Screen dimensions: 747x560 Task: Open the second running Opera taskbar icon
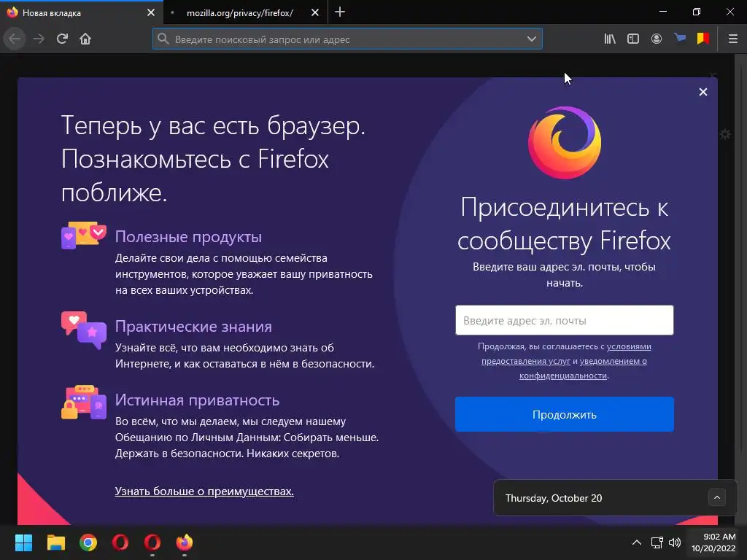(152, 542)
